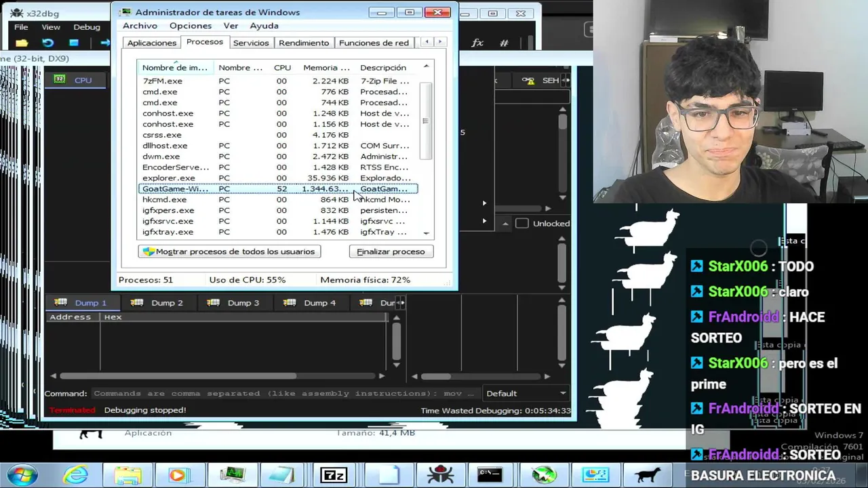Viewport: 868px width, 488px height.
Task: Click the Task Manager title bar icon
Action: pos(125,12)
